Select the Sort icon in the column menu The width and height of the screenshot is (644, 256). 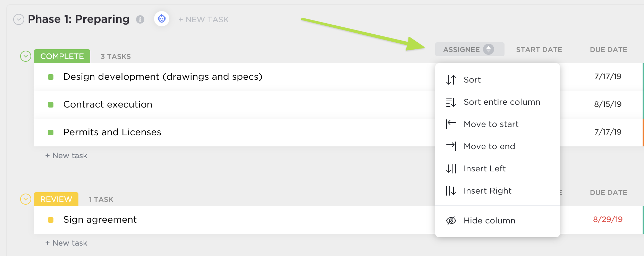tap(451, 79)
